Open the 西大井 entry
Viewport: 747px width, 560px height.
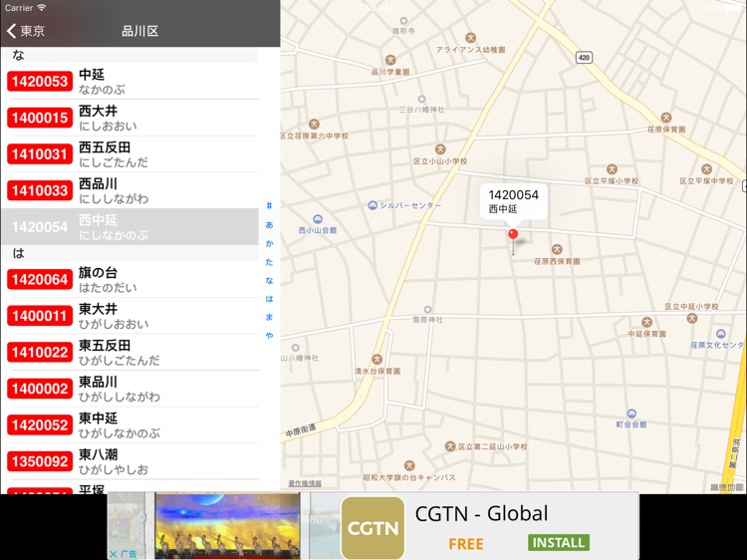(x=130, y=118)
